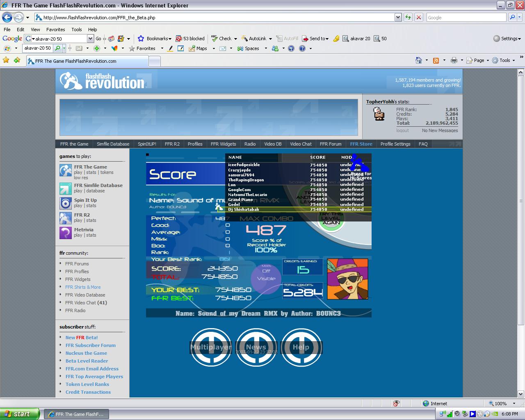Click the FFR Simfile Database arrow icon
Screen dimensions: 525x420
click(x=66, y=189)
